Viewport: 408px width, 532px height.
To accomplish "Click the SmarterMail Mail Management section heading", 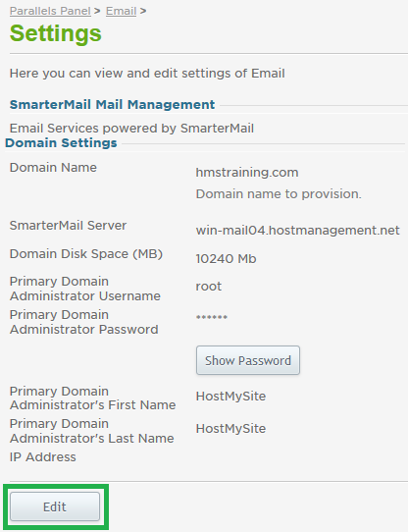I will pos(112,104).
